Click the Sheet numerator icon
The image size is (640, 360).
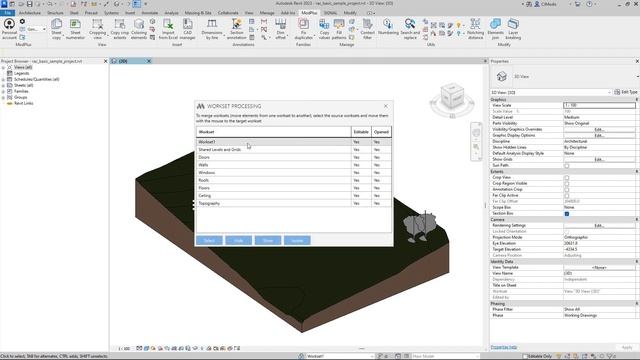pyautogui.click(x=76, y=29)
